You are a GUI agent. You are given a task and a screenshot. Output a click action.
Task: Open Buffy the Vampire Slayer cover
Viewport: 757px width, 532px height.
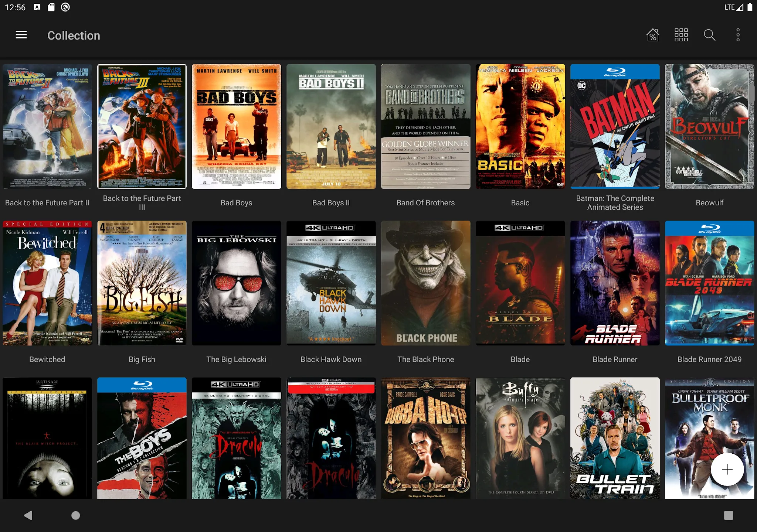[x=520, y=438]
